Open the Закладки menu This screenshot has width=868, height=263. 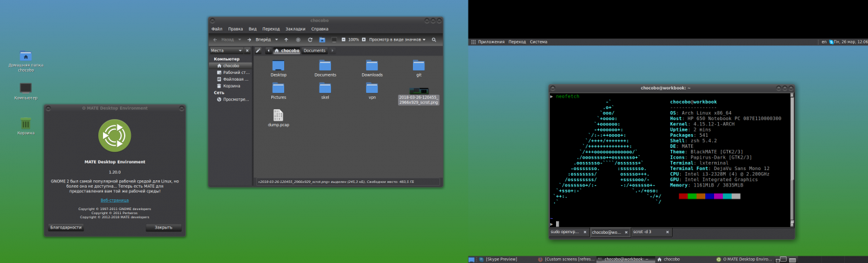(x=296, y=29)
